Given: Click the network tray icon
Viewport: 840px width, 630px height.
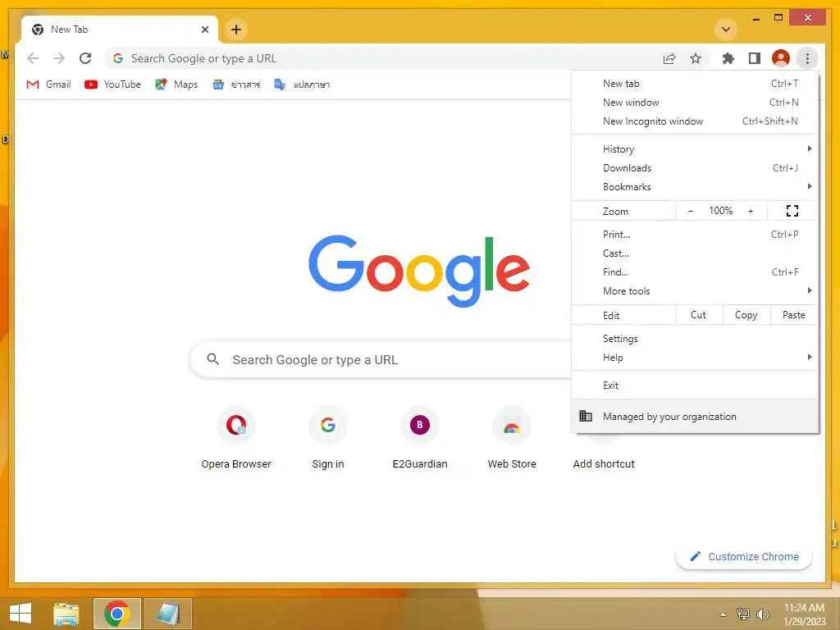Looking at the screenshot, I should (743, 614).
